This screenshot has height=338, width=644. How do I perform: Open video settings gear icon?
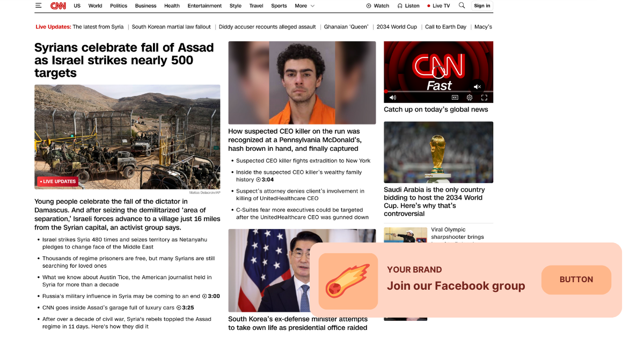click(470, 98)
